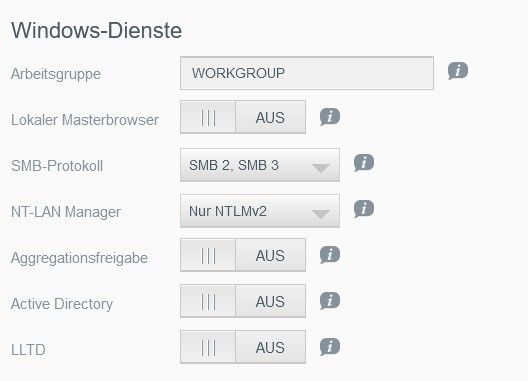This screenshot has height=381, width=528.
Task: Enable the Aggregationsfreigabe toggle
Action: 243,255
